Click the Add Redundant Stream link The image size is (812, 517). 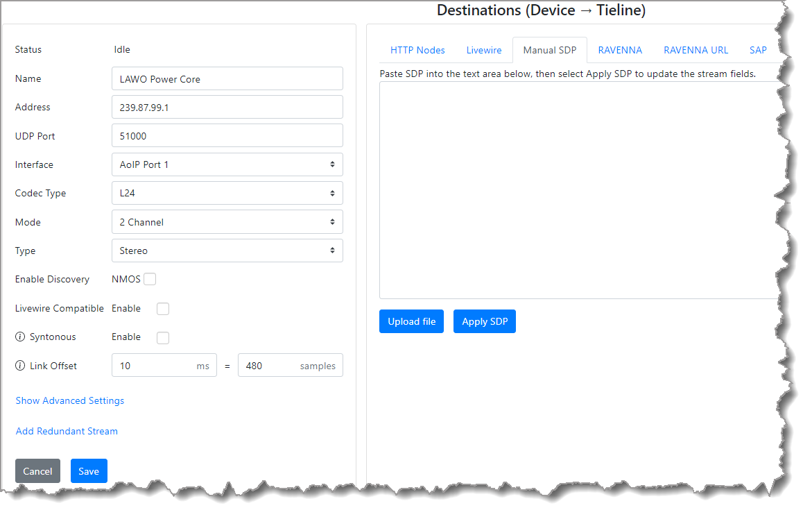click(x=67, y=431)
